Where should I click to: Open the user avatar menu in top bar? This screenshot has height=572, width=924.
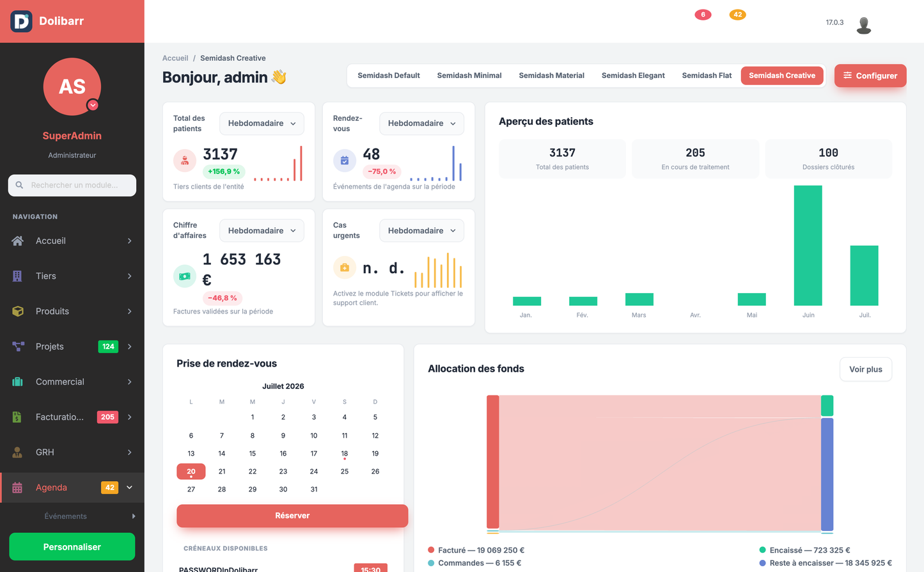(864, 25)
